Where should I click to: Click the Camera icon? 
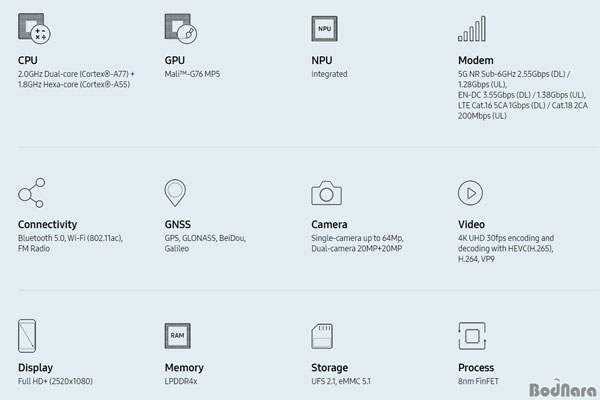tap(326, 193)
